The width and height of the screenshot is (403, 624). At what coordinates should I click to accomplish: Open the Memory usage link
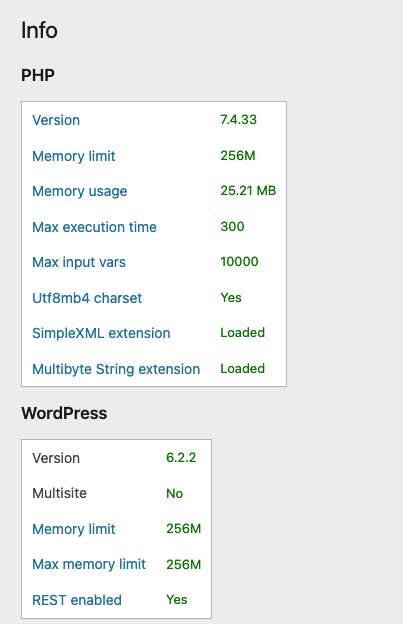tap(80, 191)
